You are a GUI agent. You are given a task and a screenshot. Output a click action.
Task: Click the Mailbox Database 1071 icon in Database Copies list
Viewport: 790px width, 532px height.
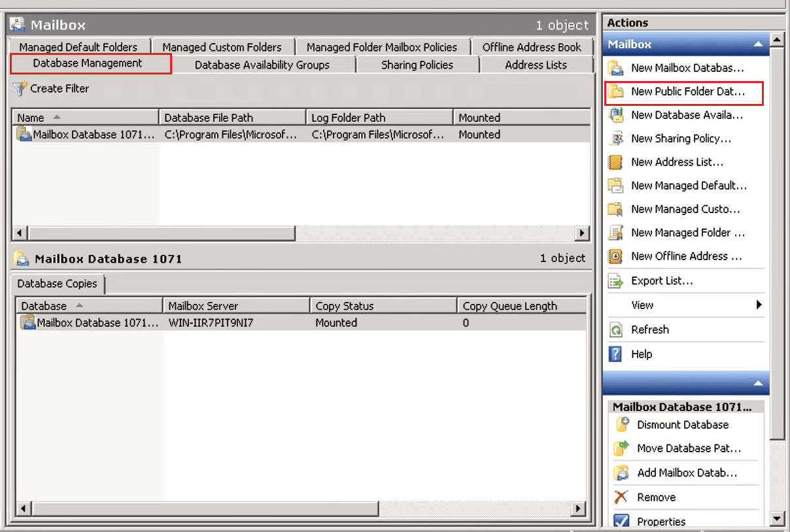pos(28,322)
